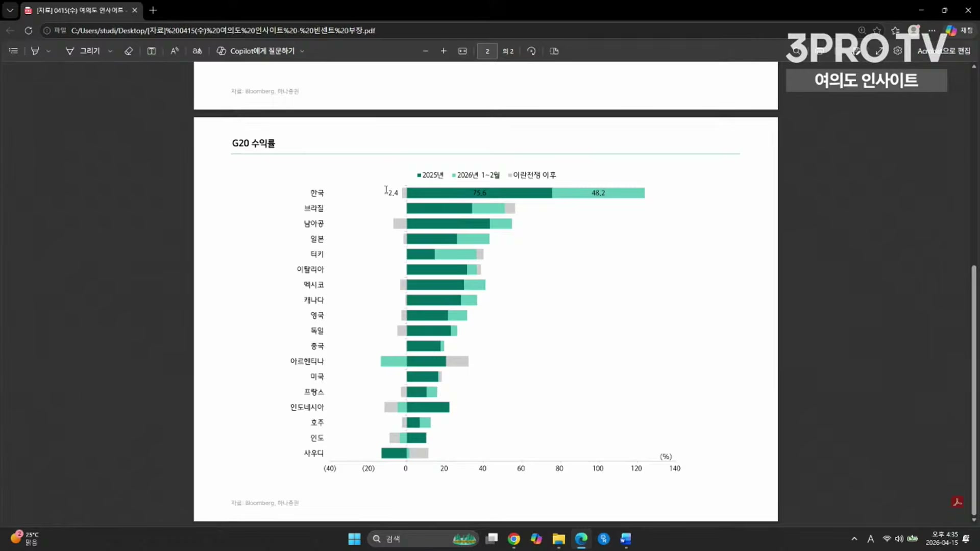This screenshot has height=551, width=980.
Task: Open File Explorer from the taskbar
Action: pyautogui.click(x=558, y=539)
